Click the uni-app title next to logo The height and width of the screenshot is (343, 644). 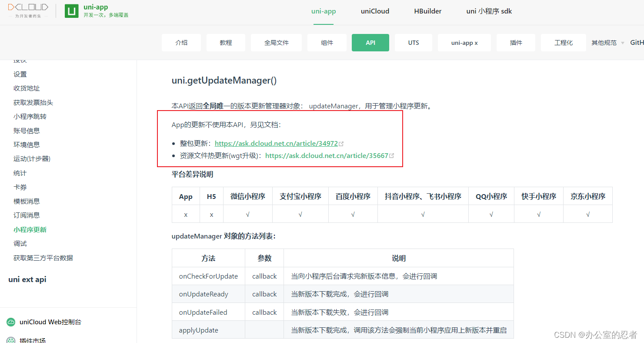click(x=96, y=7)
